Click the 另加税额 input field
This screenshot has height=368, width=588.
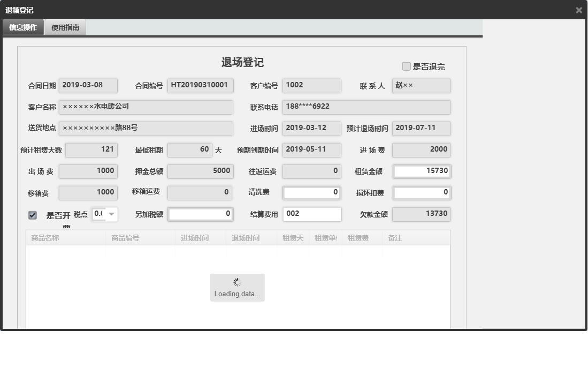pyautogui.click(x=201, y=214)
